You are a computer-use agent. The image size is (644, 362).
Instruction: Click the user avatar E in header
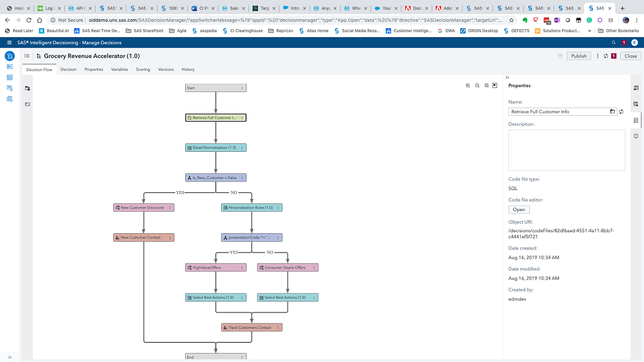pos(634,43)
